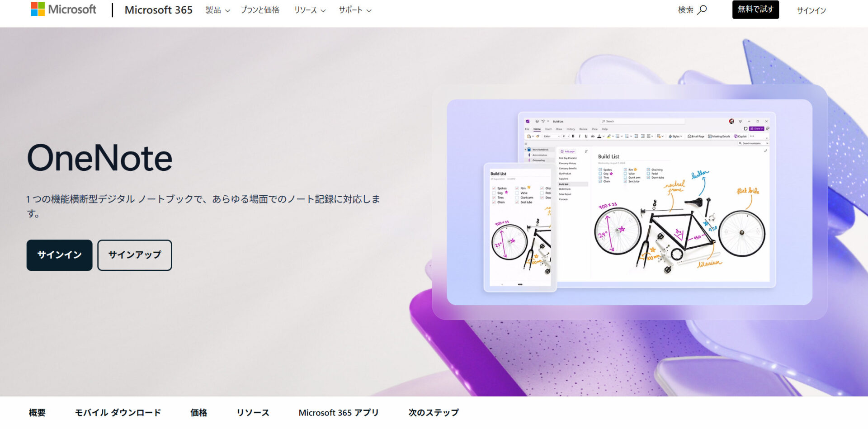Select the Italic formatting icon
Image resolution: width=868 pixels, height=429 pixels.
pos(580,137)
